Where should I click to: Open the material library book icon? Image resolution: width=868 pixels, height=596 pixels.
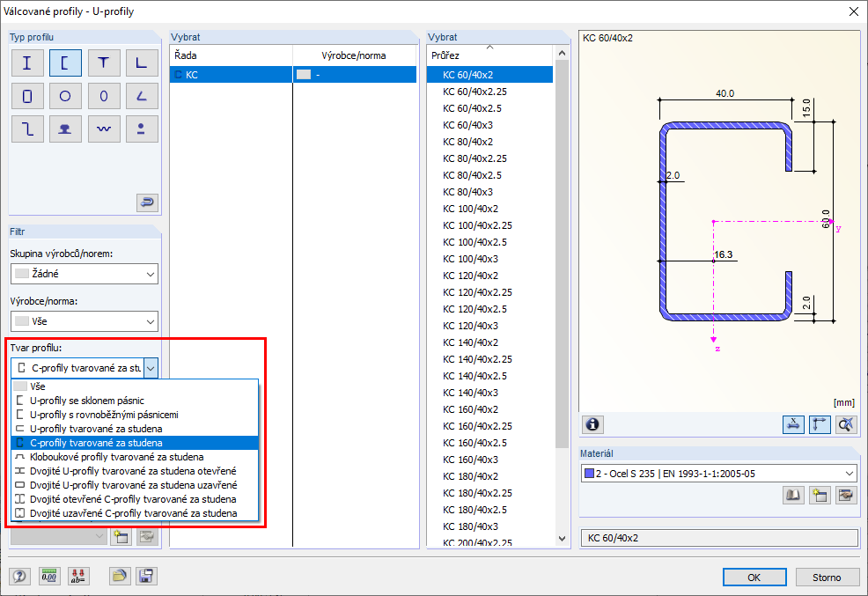click(793, 495)
